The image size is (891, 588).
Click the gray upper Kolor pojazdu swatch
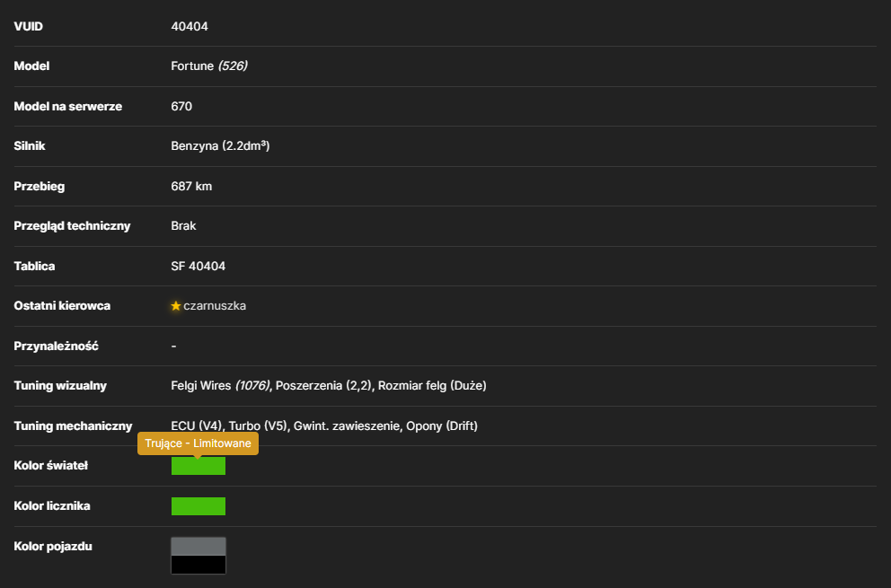pos(198,547)
